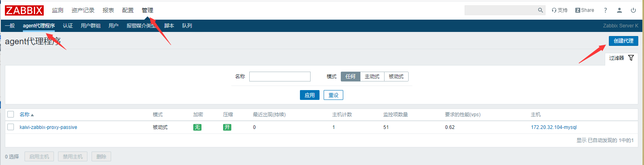Focus the top global search box
Viewport: 644px width, 165px height.
point(501,10)
